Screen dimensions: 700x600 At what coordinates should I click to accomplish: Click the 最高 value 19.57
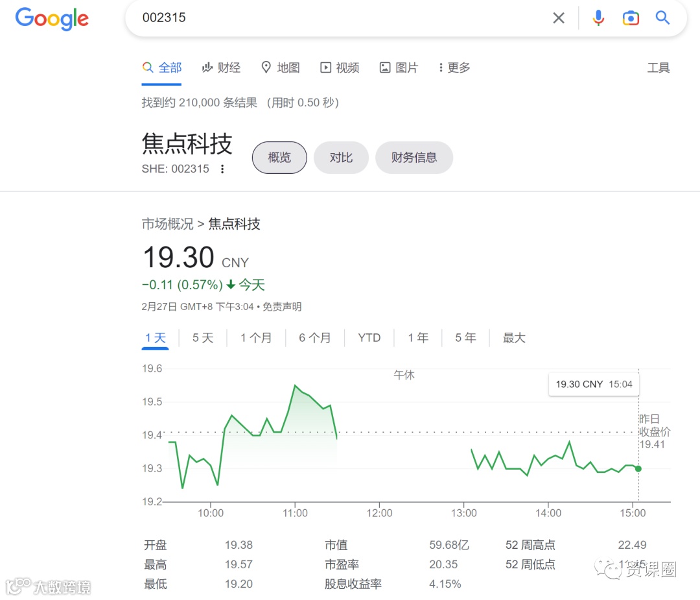click(239, 565)
